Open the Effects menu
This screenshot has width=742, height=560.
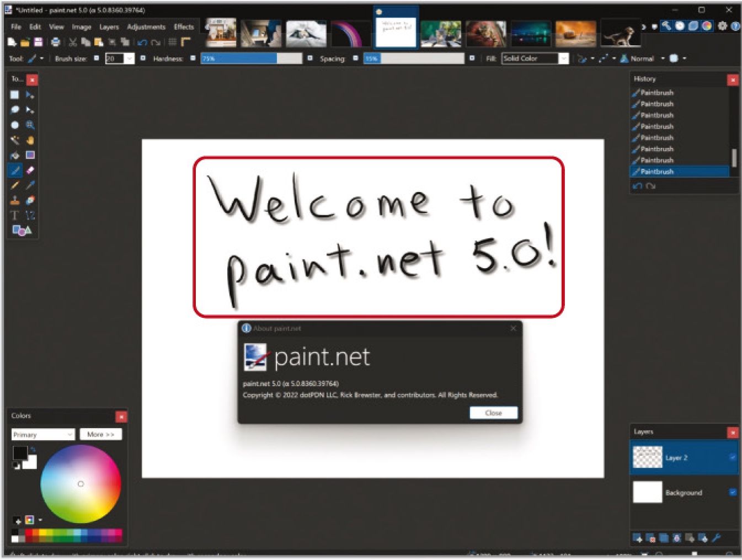click(184, 26)
